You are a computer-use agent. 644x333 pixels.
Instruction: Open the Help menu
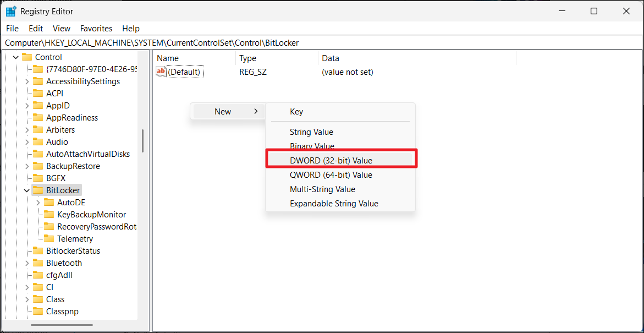click(131, 29)
